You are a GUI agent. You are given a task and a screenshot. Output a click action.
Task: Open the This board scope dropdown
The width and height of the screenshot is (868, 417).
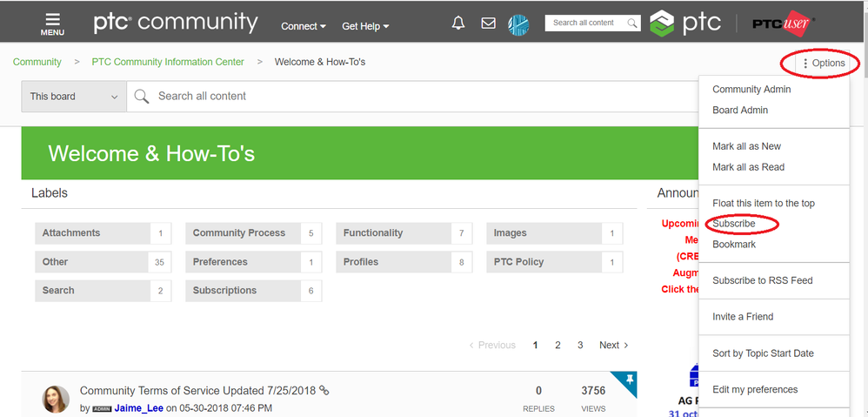pyautogui.click(x=74, y=97)
